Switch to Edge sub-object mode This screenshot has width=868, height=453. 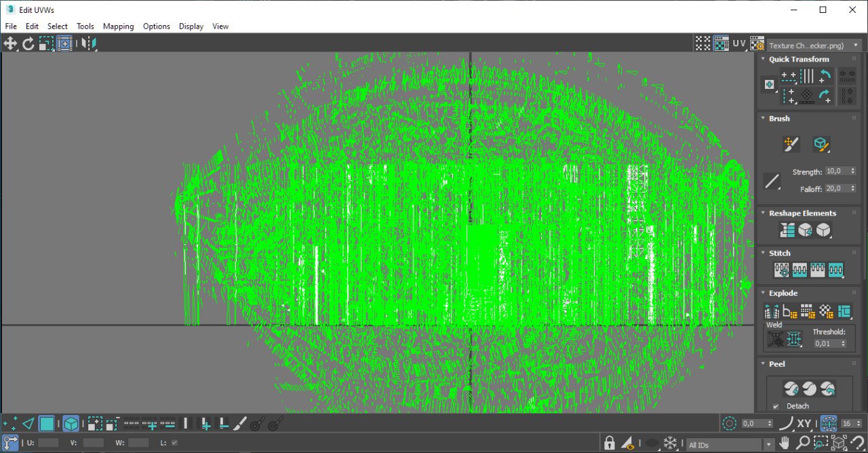click(28, 425)
